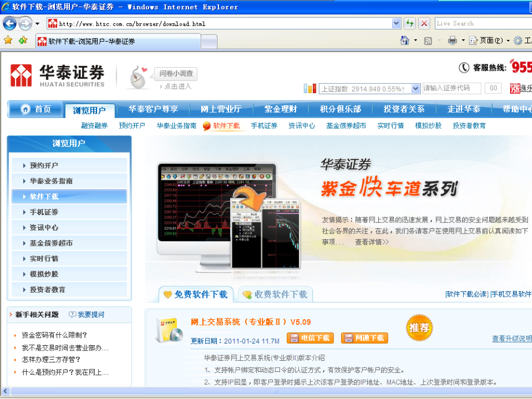Click 模拟炒股 submenu link

(x=428, y=125)
